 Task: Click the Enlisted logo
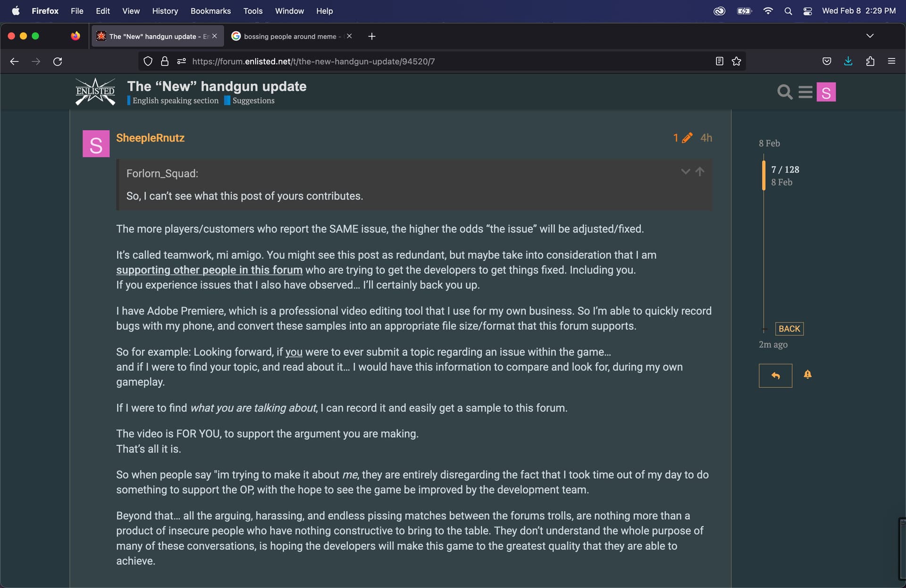pyautogui.click(x=95, y=91)
